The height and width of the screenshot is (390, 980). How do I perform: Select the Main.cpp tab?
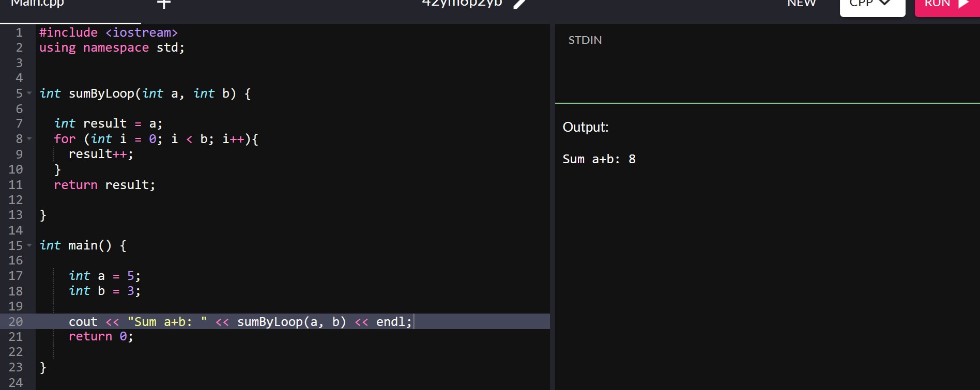coord(37,4)
